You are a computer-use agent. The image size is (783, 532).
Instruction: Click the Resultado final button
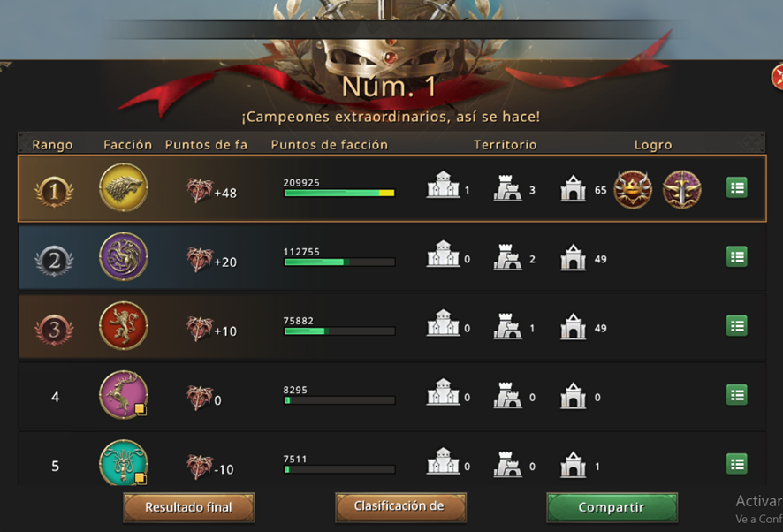point(189,507)
